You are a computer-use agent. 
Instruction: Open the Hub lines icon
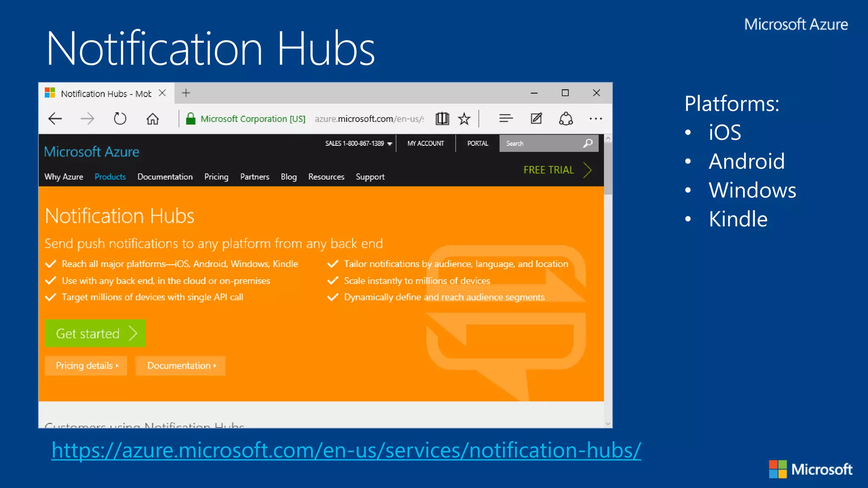pyautogui.click(x=506, y=119)
